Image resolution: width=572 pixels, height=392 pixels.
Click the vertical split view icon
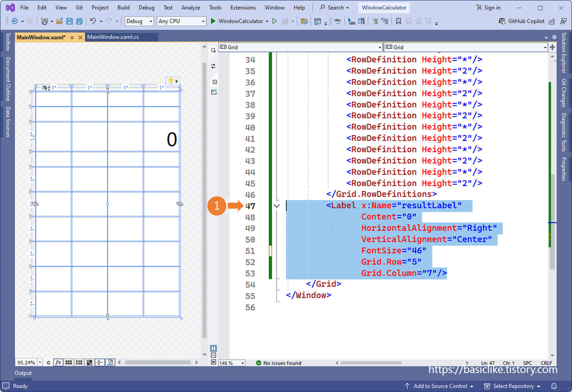[213, 348]
